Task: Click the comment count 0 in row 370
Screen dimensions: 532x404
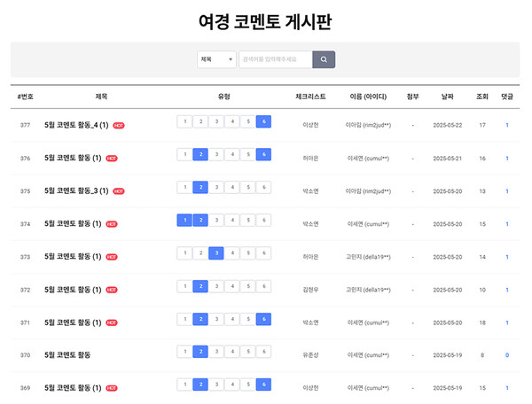Action: [507, 355]
